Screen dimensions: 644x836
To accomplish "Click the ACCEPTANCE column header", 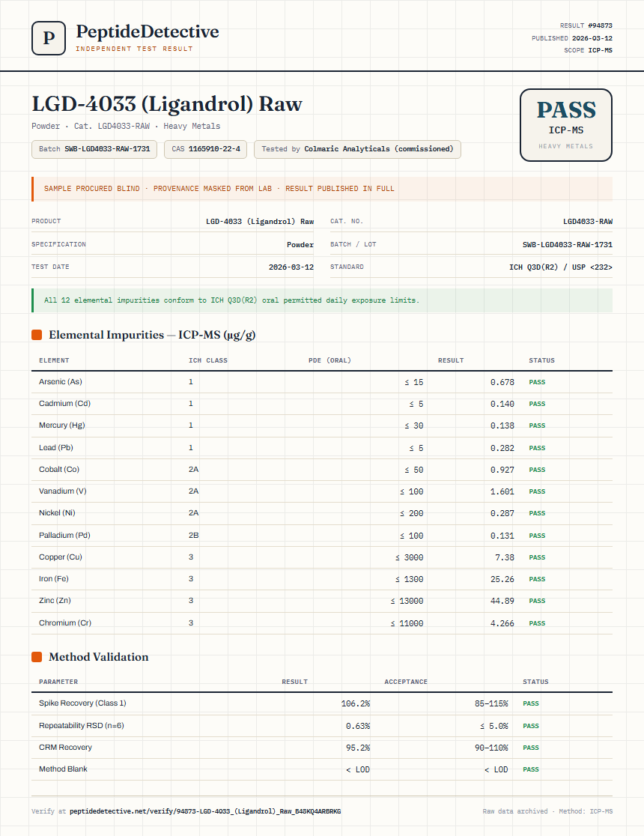I will click(x=406, y=682).
